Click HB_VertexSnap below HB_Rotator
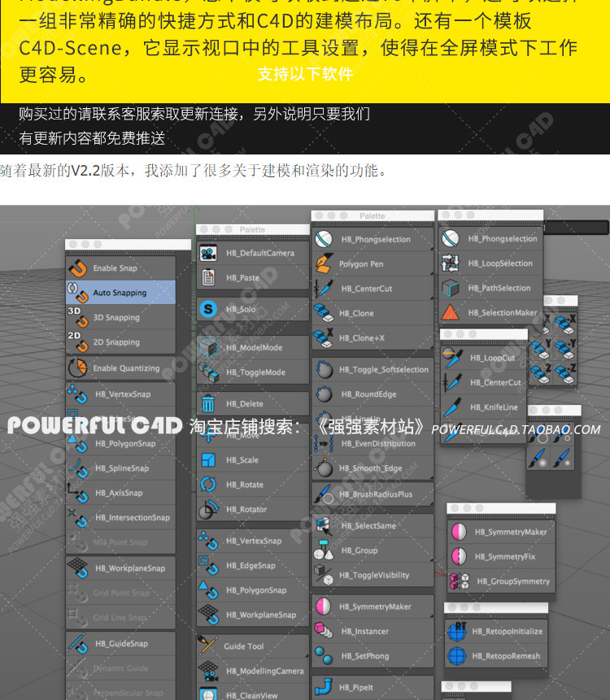Screen dimensions: 610x700 [x=253, y=541]
